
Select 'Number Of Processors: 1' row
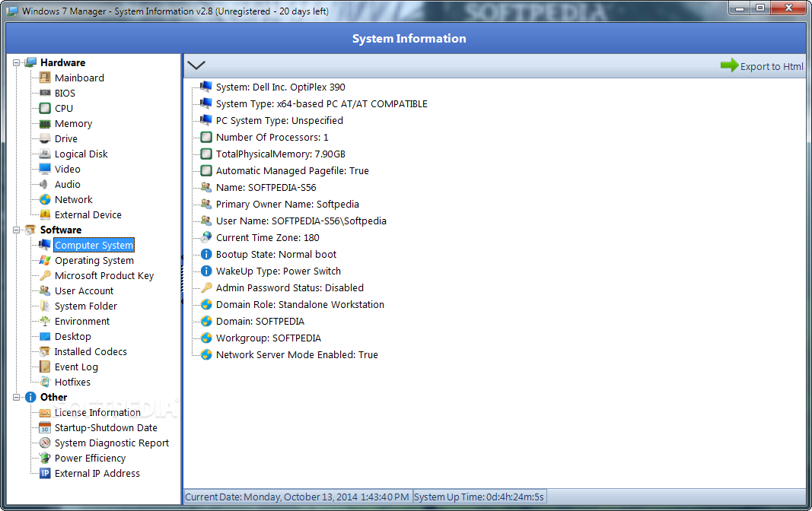(x=272, y=137)
